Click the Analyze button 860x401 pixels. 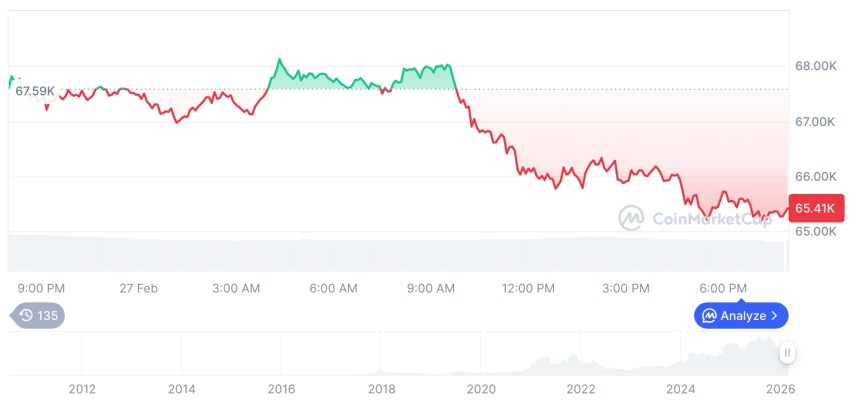[742, 316]
